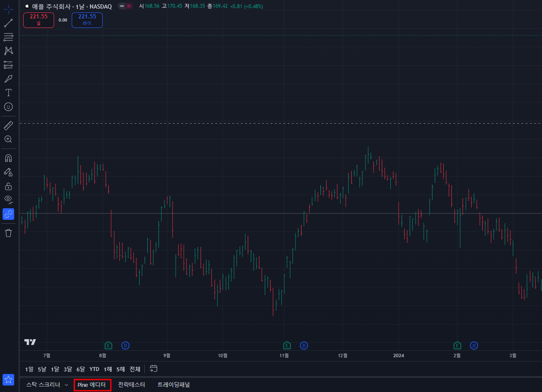
Task: Hide all drawings with eye icon
Action: (8, 200)
